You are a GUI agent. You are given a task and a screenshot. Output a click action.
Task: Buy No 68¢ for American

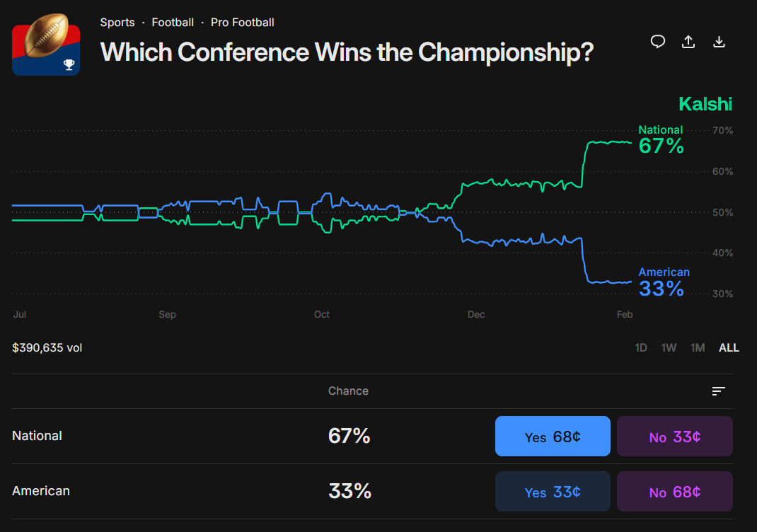click(675, 492)
